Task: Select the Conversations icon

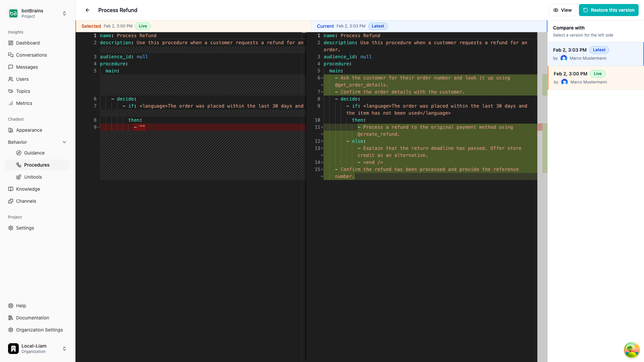Action: tap(11, 55)
